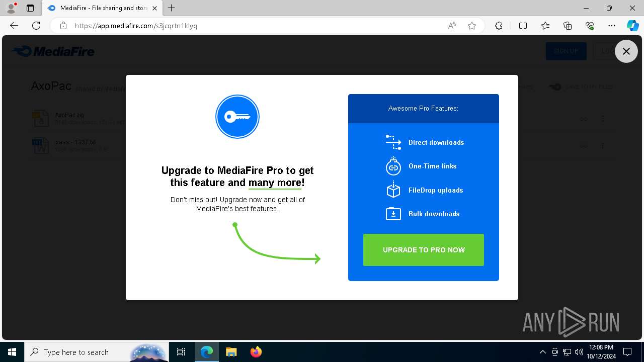Click the Edge profile avatar icon
The width and height of the screenshot is (644, 362).
pos(11,8)
